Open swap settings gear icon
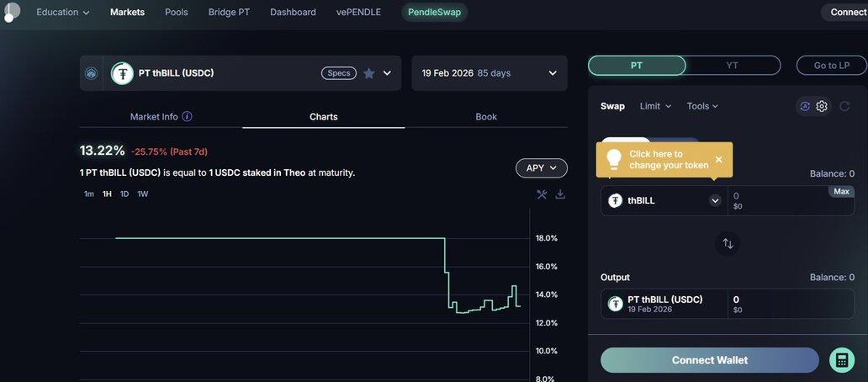 coord(822,106)
